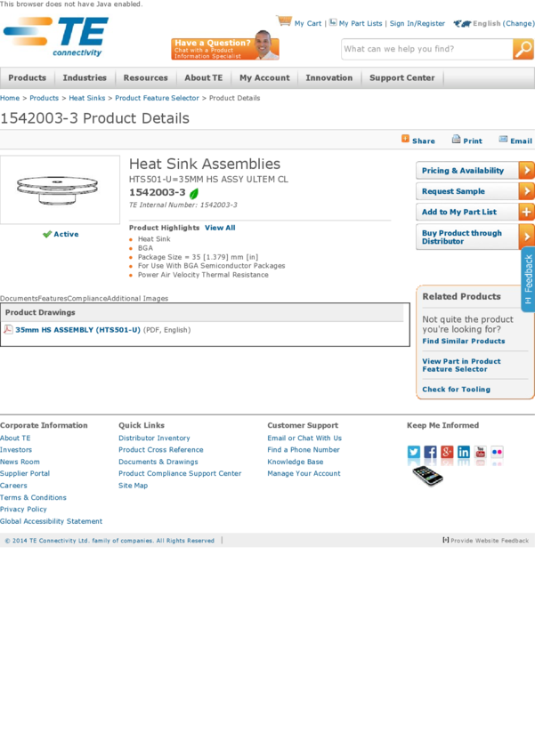
Task: Open the Flickr social icon
Action: click(497, 452)
